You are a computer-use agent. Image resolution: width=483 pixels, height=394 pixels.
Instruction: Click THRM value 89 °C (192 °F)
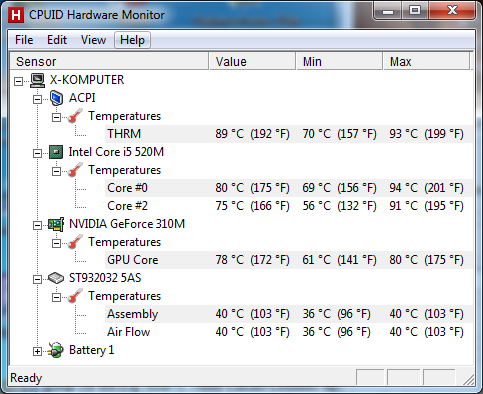[x=252, y=134]
